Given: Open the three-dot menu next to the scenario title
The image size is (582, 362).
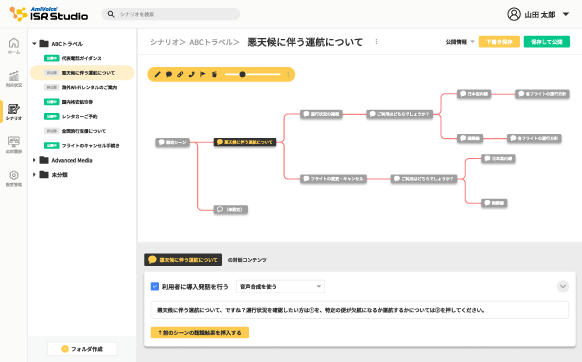Looking at the screenshot, I should pos(376,42).
